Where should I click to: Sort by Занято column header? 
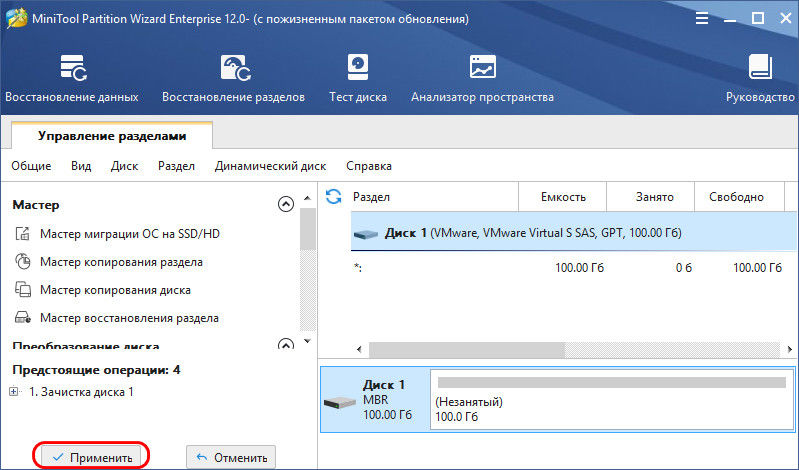[x=651, y=197]
